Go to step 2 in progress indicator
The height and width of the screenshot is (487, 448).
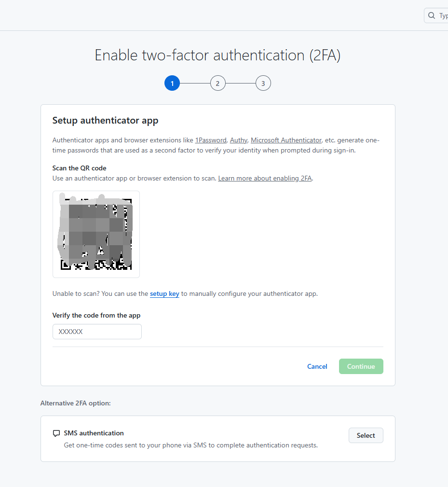(x=217, y=83)
